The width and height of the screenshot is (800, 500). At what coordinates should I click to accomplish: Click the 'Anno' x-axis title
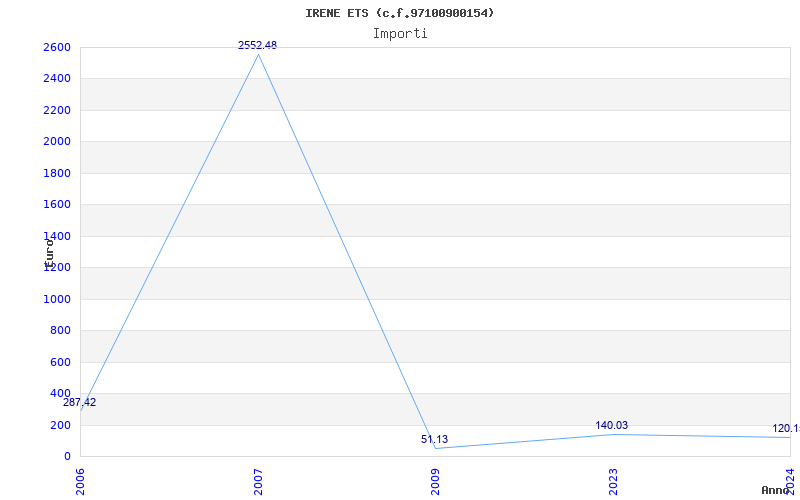point(775,490)
